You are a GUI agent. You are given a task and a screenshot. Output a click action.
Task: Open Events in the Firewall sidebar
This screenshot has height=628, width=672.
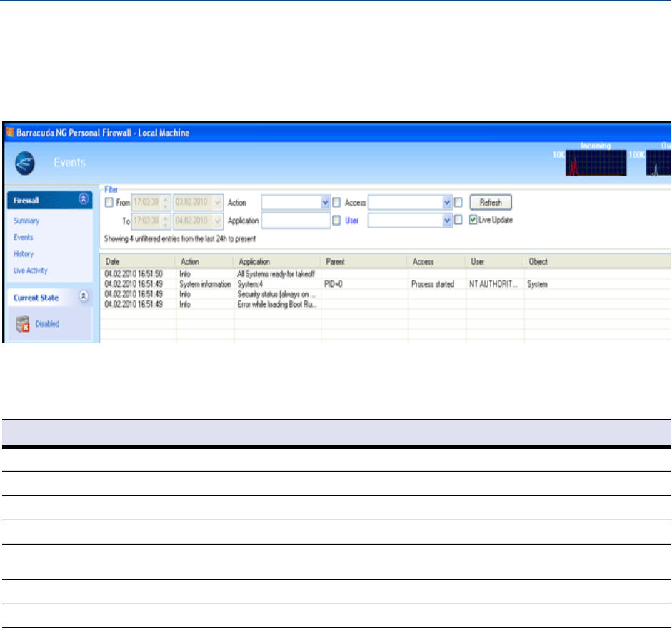pyautogui.click(x=23, y=238)
